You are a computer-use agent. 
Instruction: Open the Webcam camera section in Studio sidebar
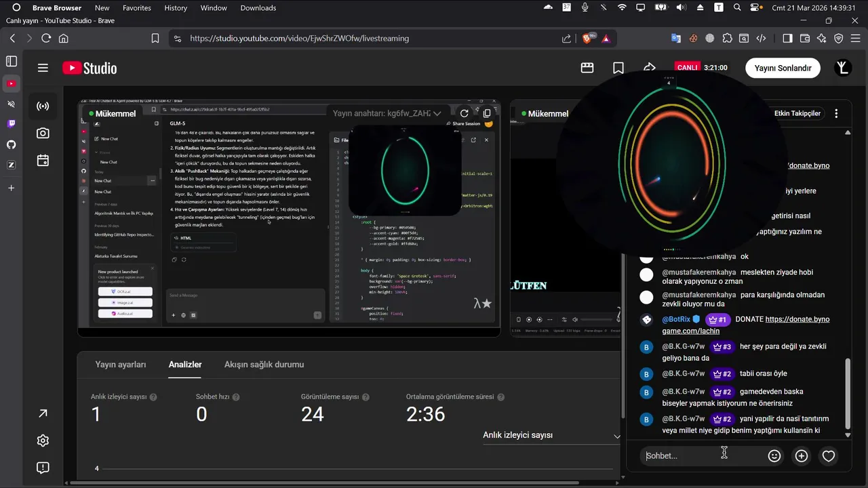pyautogui.click(x=43, y=134)
